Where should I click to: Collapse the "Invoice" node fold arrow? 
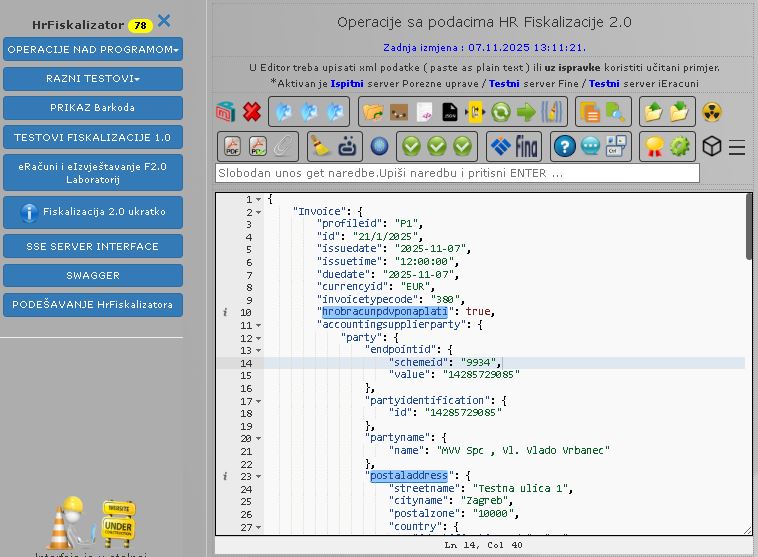click(x=259, y=212)
